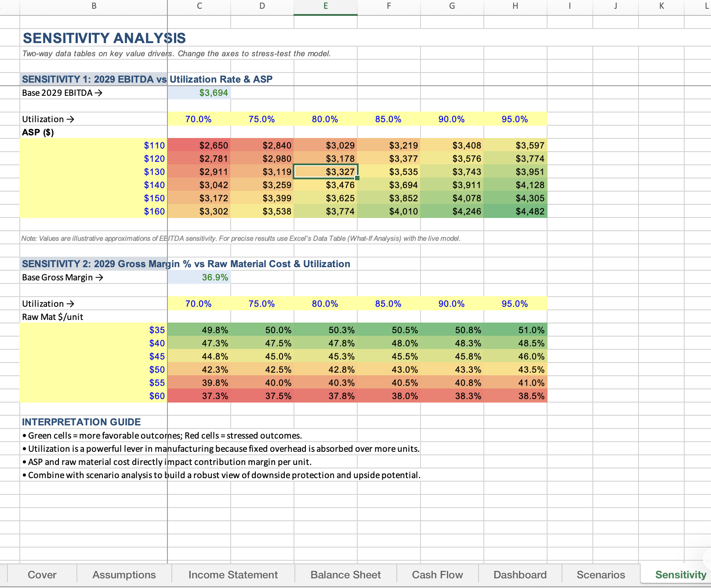Select the 'Base 2029 EBITDA →' label

click(x=62, y=93)
